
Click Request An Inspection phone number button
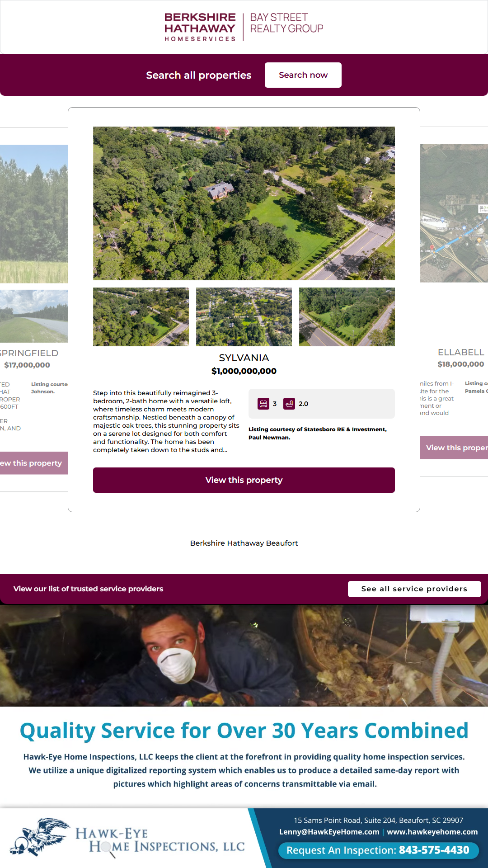(x=378, y=850)
